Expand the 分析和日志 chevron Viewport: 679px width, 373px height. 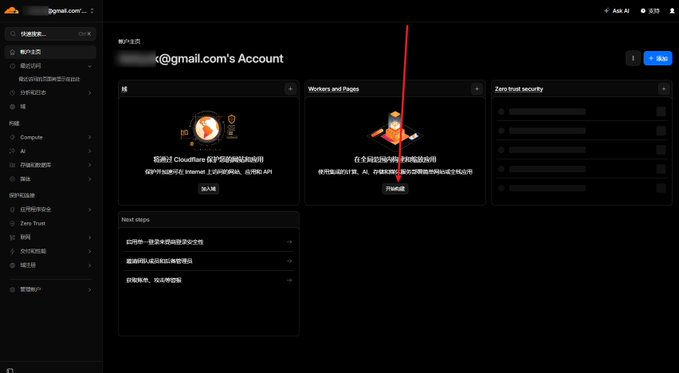pos(90,93)
